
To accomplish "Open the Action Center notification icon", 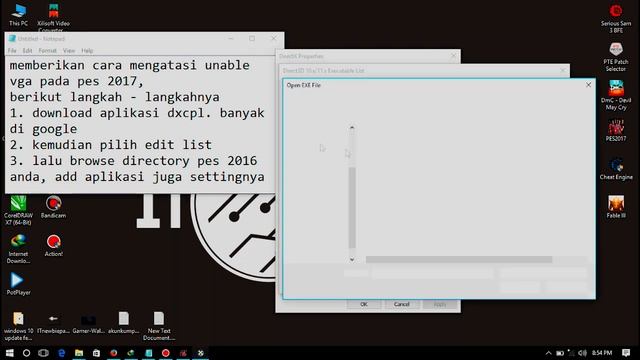I will pos(626,353).
